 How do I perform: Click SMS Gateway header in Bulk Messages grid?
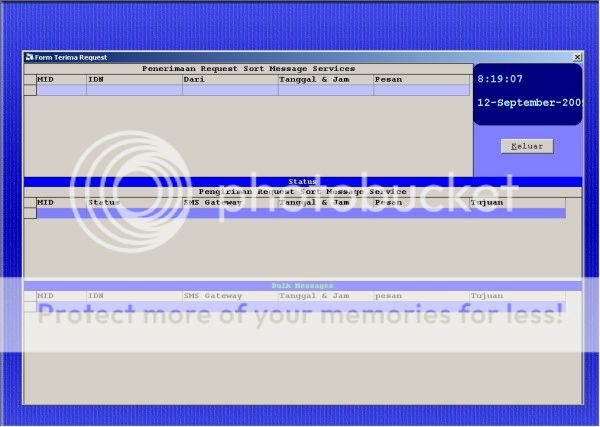(230, 296)
